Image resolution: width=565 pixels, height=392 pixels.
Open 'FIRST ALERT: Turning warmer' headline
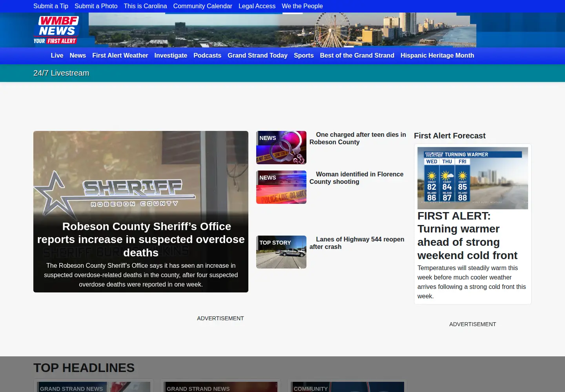467,236
